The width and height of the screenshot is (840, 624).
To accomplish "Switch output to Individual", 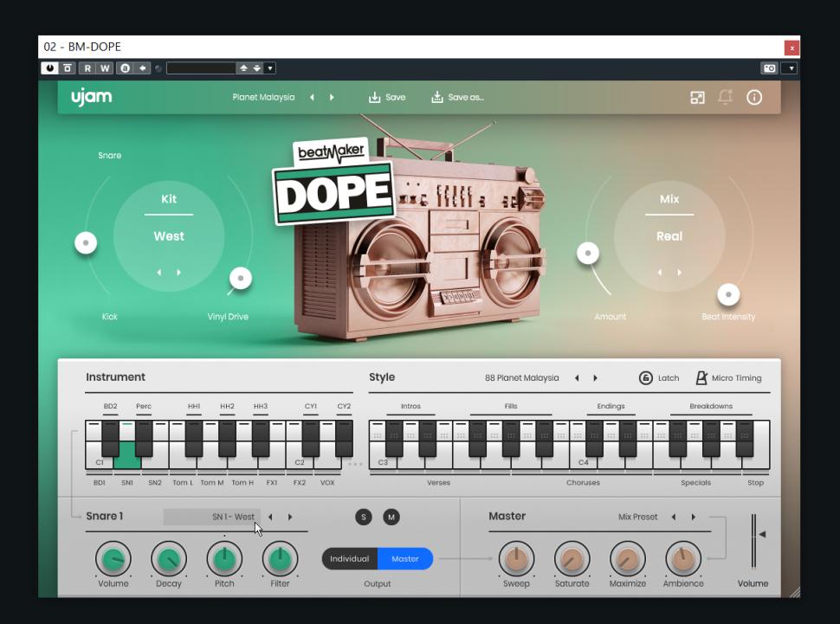I will tap(350, 559).
